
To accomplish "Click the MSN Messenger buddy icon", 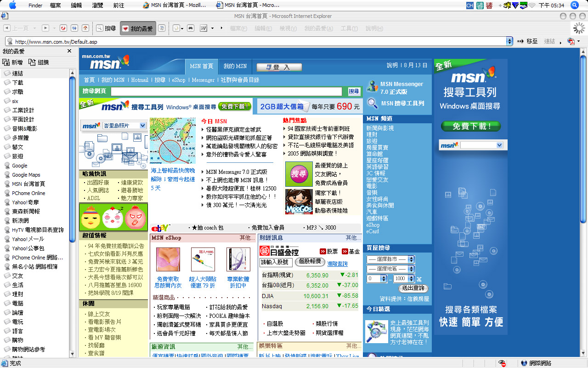I will tap(373, 86).
